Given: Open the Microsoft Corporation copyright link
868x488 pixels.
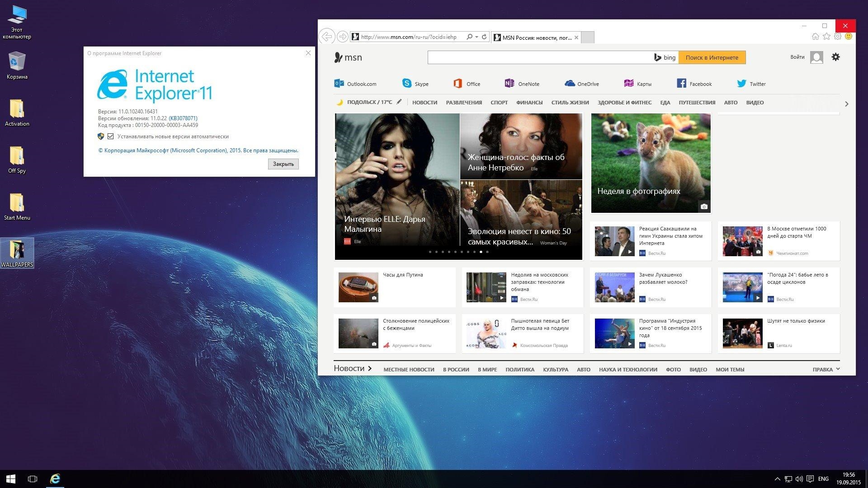Looking at the screenshot, I should 198,150.
